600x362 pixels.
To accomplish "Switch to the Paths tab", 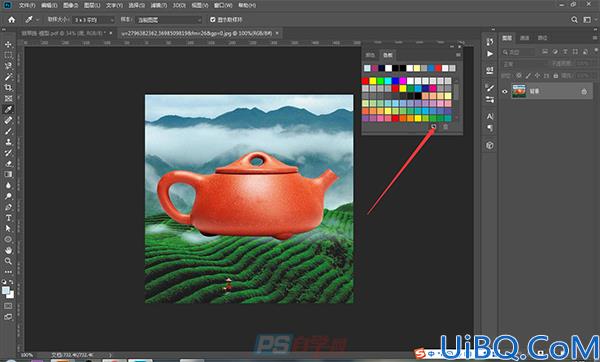I will tap(542, 38).
